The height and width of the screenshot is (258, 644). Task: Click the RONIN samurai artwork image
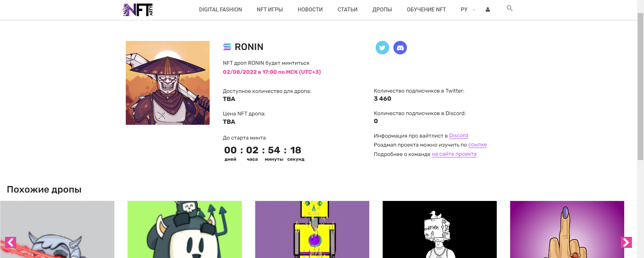click(x=168, y=83)
